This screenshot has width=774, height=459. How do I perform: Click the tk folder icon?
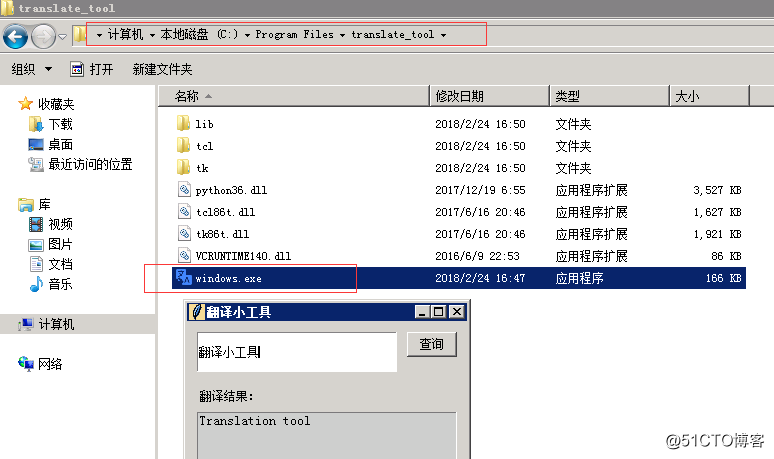tap(183, 167)
